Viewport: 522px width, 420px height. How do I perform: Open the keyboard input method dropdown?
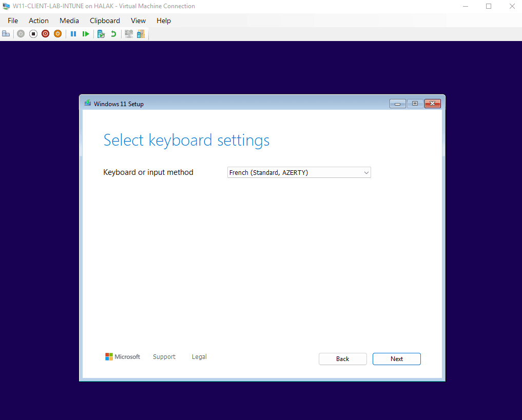366,172
